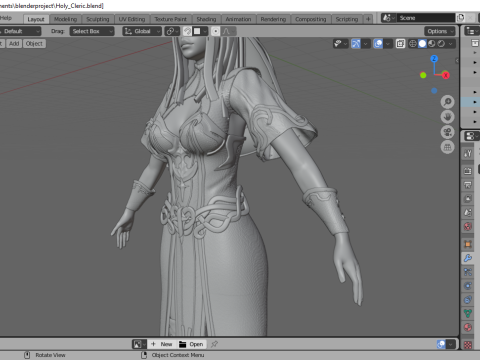480x360 pixels.
Task: Click the zoom viewport navigation icon
Action: [447, 102]
